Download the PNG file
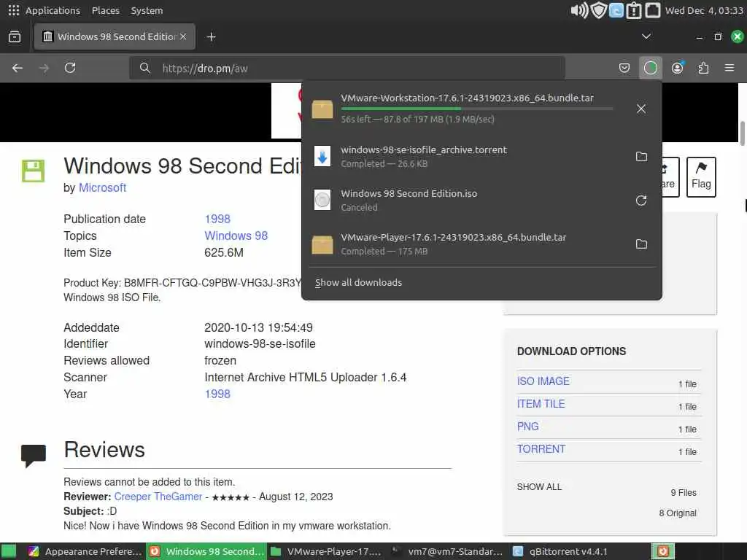Viewport: 747px width, 560px height. (x=528, y=426)
